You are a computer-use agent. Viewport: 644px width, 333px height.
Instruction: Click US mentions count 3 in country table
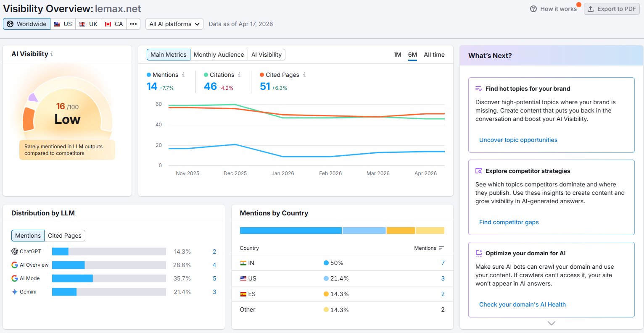click(443, 278)
